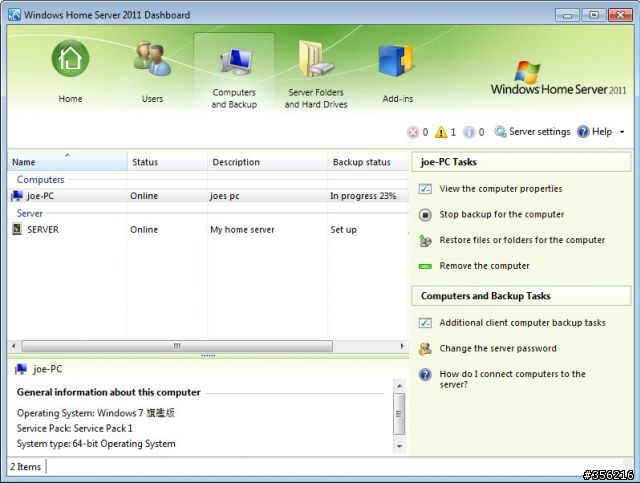The image size is (640, 483).
Task: Click the joe-PC icon in details pane
Action: coord(20,369)
